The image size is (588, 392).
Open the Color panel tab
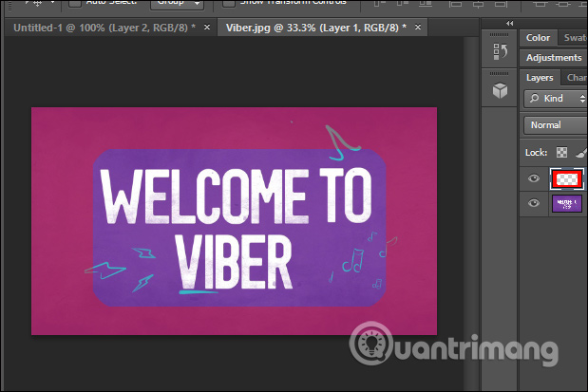click(x=538, y=38)
